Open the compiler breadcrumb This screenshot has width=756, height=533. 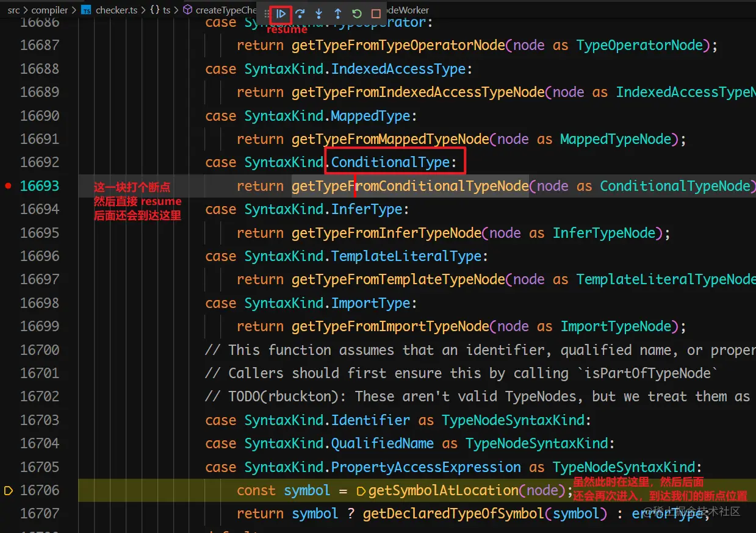(x=50, y=10)
